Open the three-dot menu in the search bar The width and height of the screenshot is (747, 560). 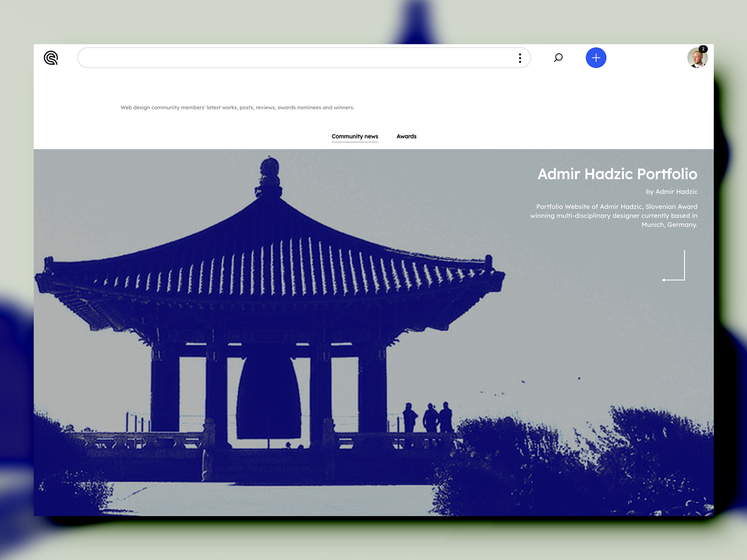coord(520,58)
